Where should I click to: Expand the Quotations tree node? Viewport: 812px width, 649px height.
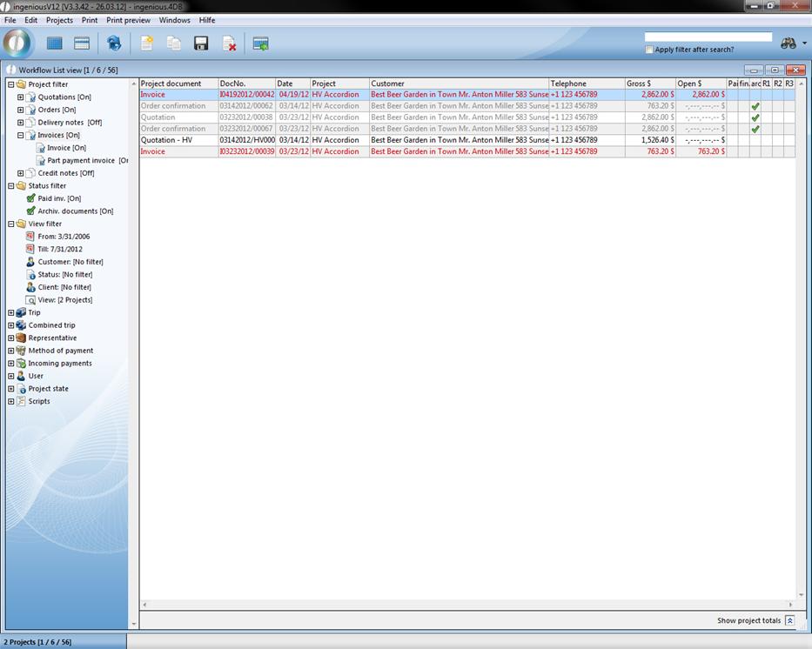coord(21,97)
